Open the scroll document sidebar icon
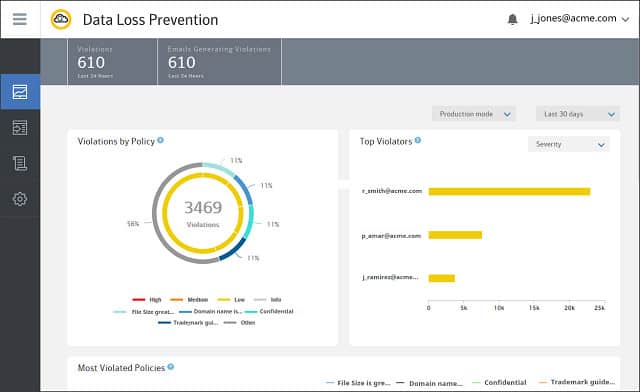The image size is (640, 392). pyautogui.click(x=20, y=163)
